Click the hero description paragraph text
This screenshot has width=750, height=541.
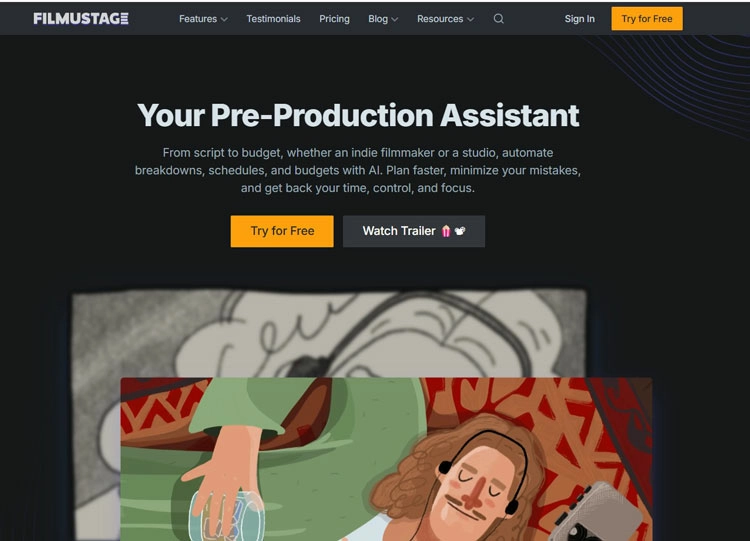[x=358, y=170]
